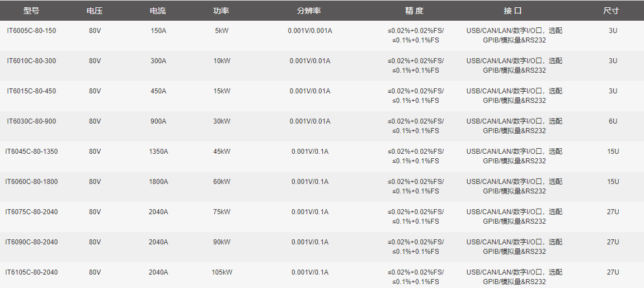Select model IT6060C-80-1800
This screenshot has height=288, width=644.
[32, 182]
